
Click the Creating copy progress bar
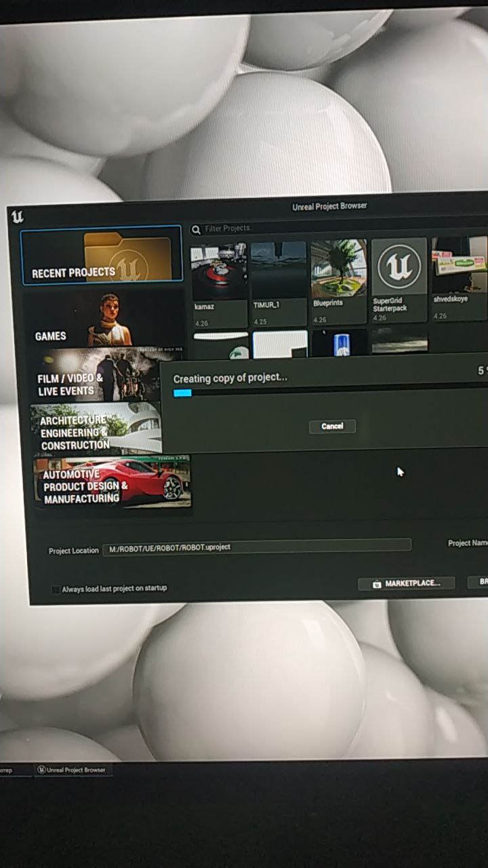pyautogui.click(x=331, y=393)
